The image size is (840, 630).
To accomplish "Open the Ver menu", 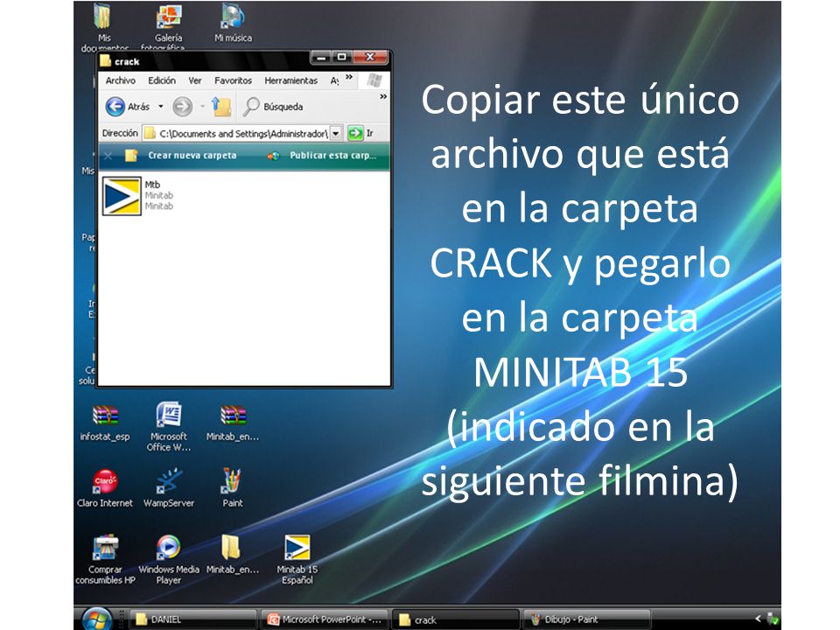I will pyautogui.click(x=195, y=80).
